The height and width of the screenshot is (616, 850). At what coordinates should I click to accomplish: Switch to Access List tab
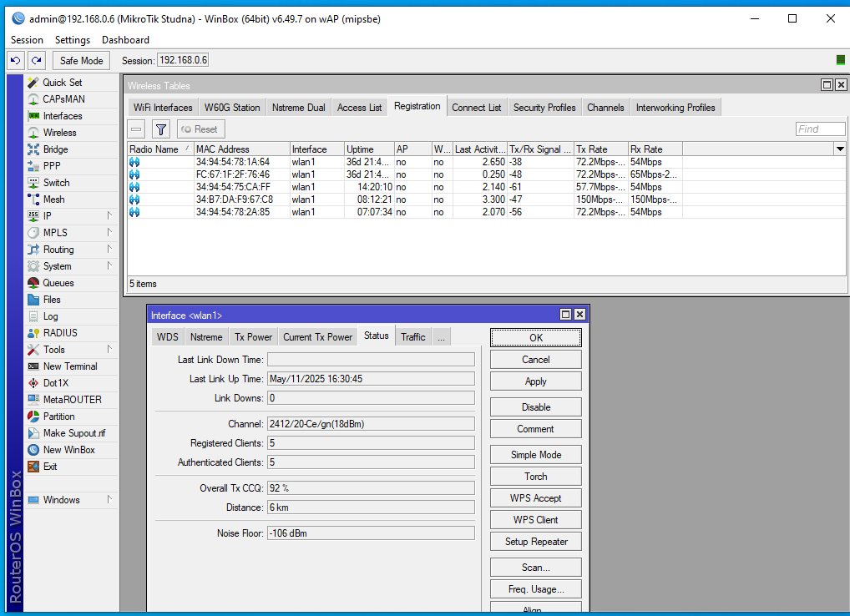click(359, 108)
